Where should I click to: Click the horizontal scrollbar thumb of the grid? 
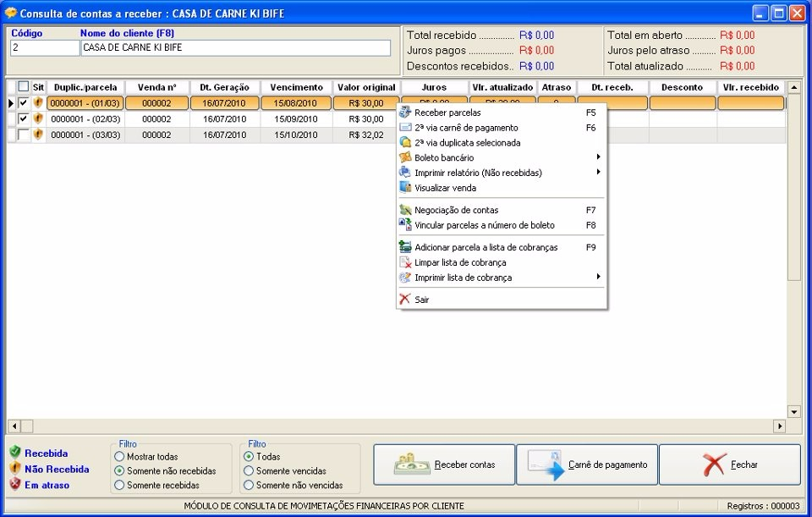(27, 426)
